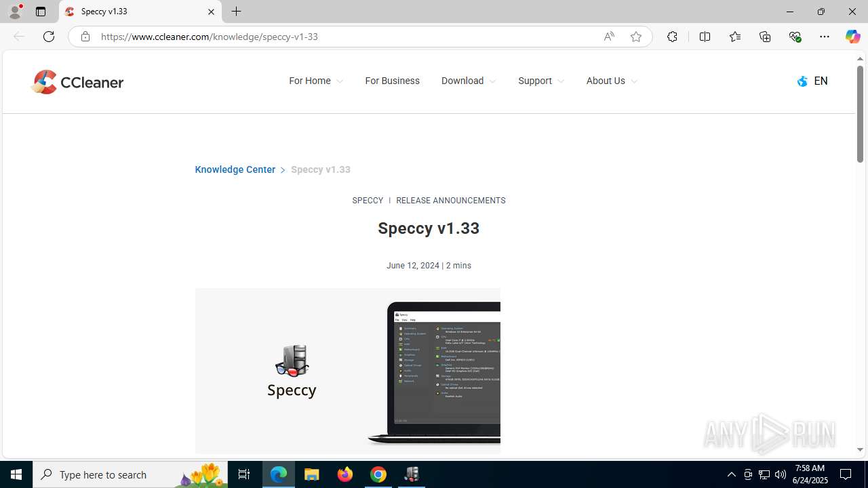The image size is (868, 488).
Task: Open Browser essentials icon
Action: pyautogui.click(x=795, y=37)
